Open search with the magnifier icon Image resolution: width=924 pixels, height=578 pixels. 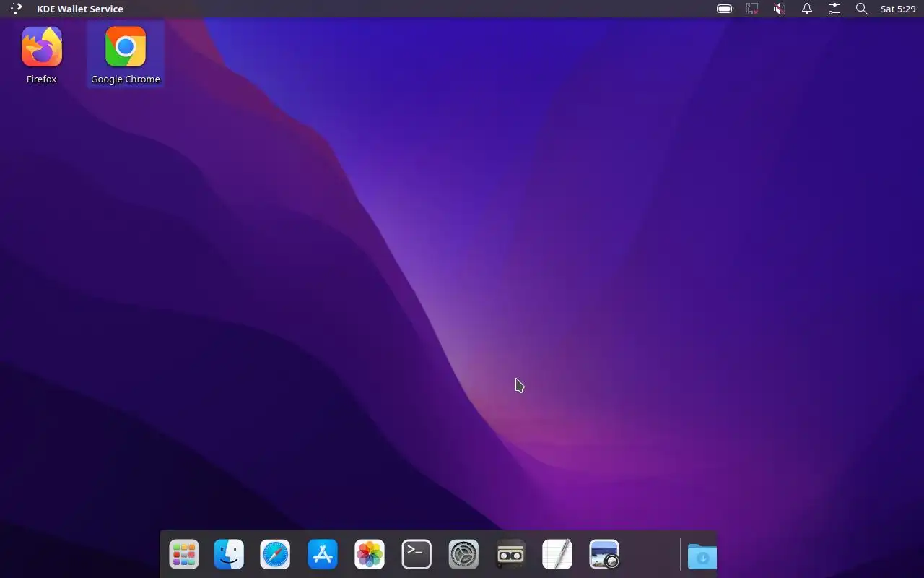point(861,9)
